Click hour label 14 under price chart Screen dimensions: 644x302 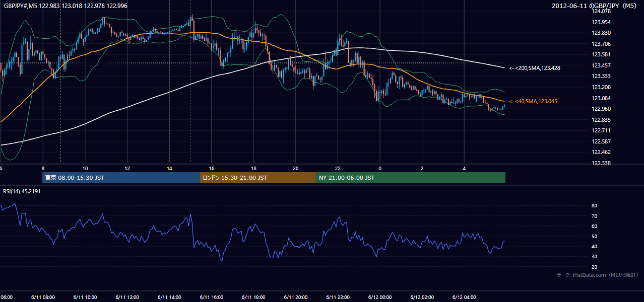[x=170, y=168]
